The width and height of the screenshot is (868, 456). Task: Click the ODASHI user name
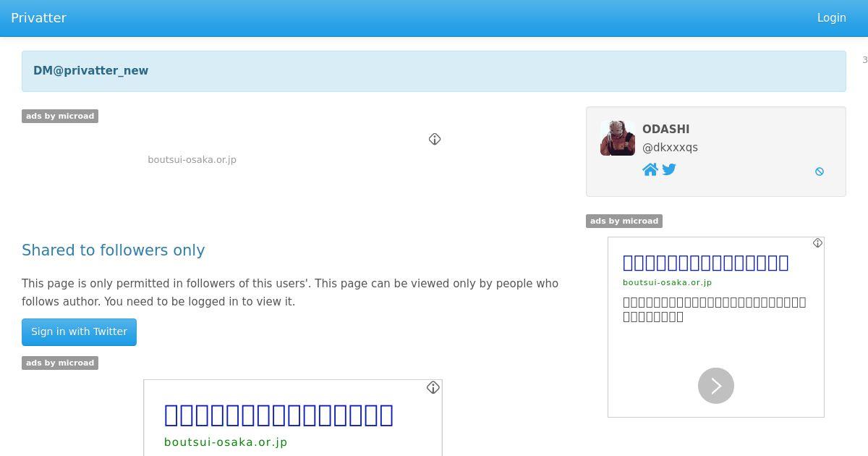pyautogui.click(x=665, y=130)
